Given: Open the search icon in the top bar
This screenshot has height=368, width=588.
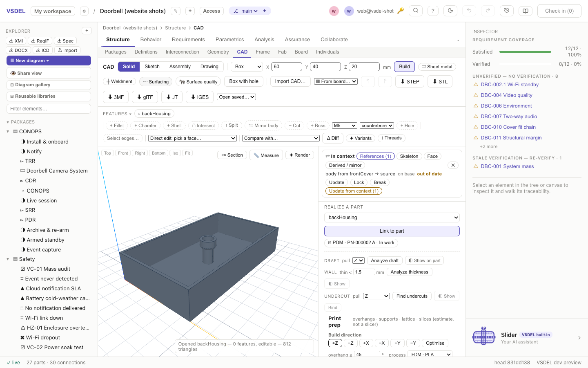Looking at the screenshot, I should click(x=416, y=11).
